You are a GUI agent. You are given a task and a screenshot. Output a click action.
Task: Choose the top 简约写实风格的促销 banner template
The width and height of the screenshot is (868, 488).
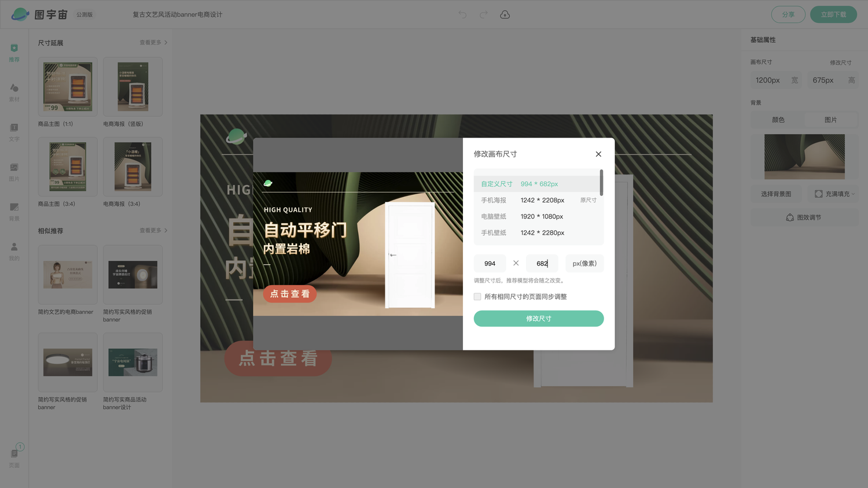[x=133, y=275]
